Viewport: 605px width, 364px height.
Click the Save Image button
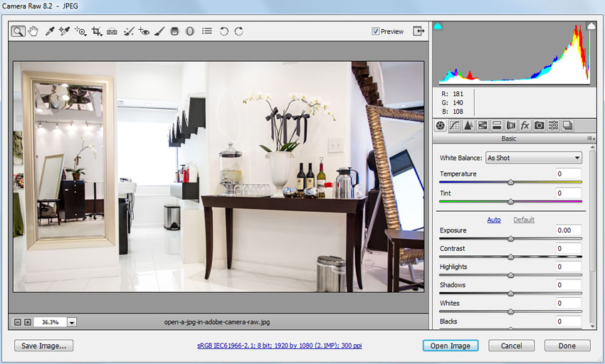click(43, 346)
